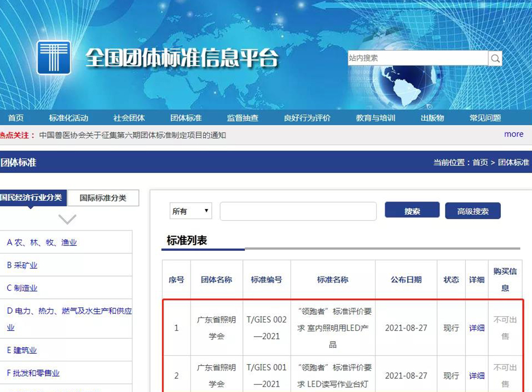Image resolution: width=532 pixels, height=392 pixels.
Task: Open the 首页 navigation menu
Action: (x=16, y=118)
